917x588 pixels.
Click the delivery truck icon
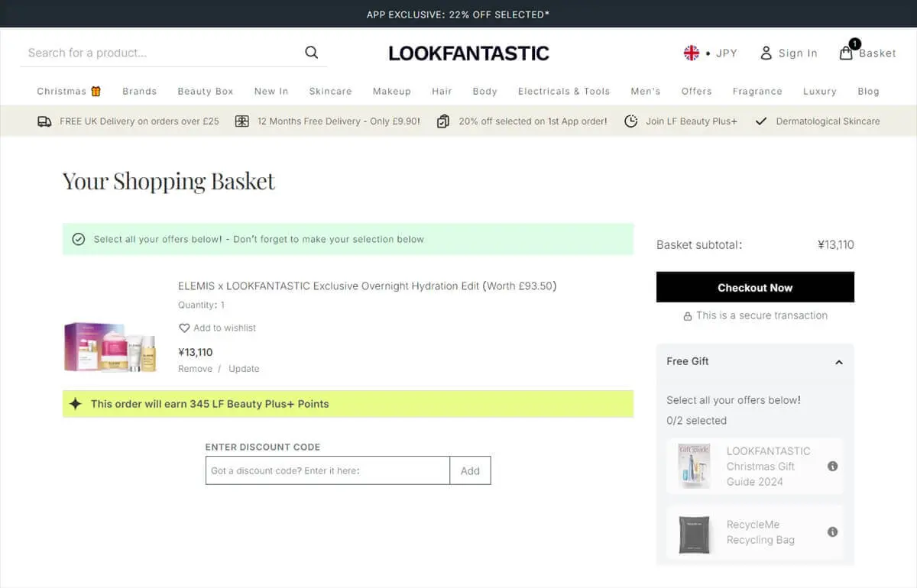tap(44, 121)
